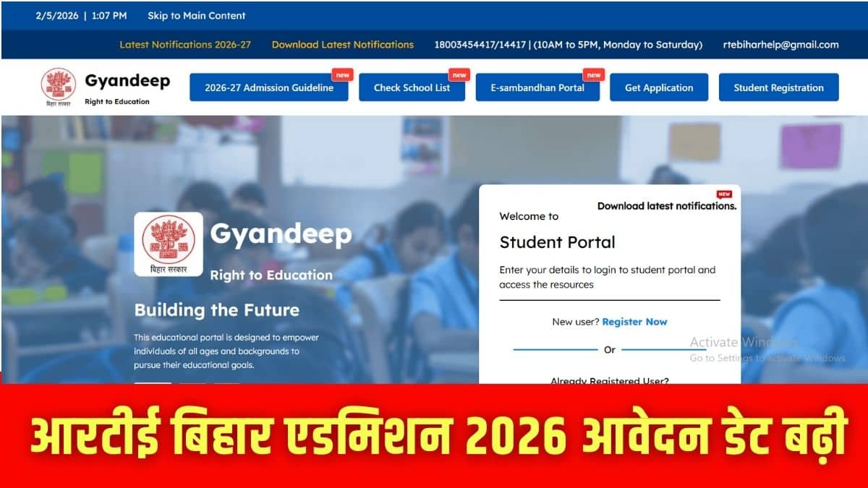Click the large Bihar Sarkar emblem on hero banner

(169, 244)
